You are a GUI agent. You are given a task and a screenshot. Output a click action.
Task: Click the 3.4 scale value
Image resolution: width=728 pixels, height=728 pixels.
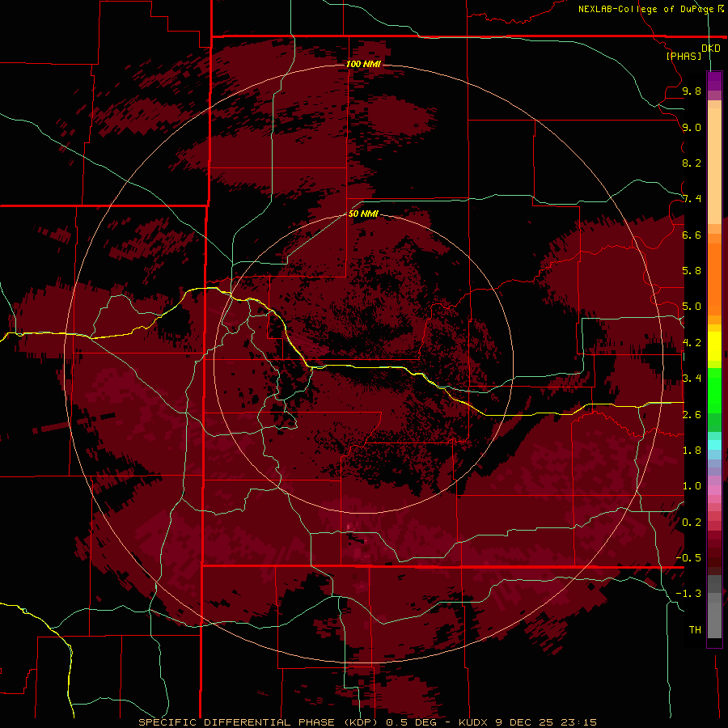tap(692, 379)
